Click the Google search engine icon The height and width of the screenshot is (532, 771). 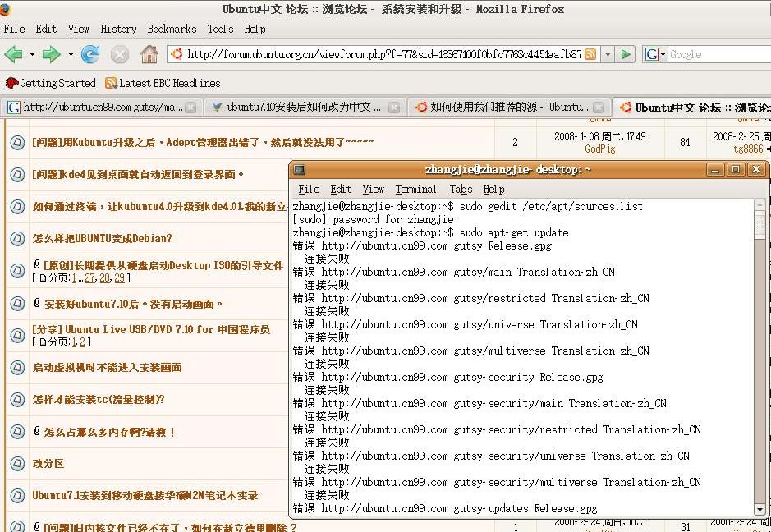(x=652, y=54)
